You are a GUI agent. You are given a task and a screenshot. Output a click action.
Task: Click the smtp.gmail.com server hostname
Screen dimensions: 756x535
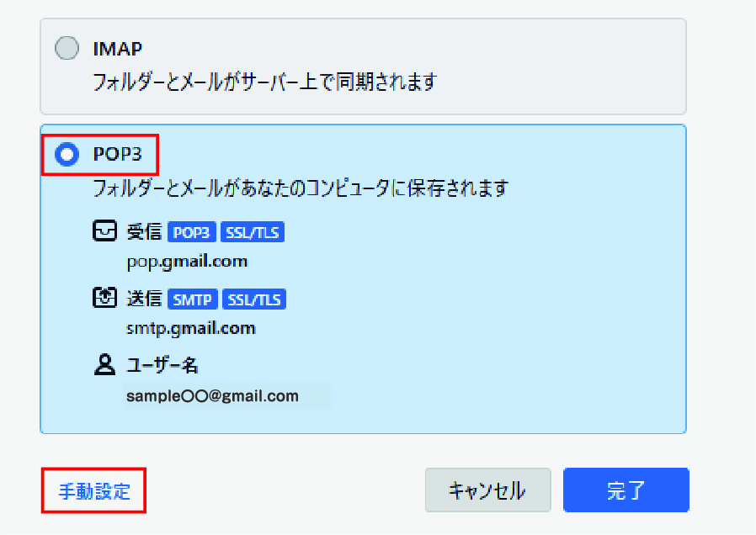click(x=190, y=327)
